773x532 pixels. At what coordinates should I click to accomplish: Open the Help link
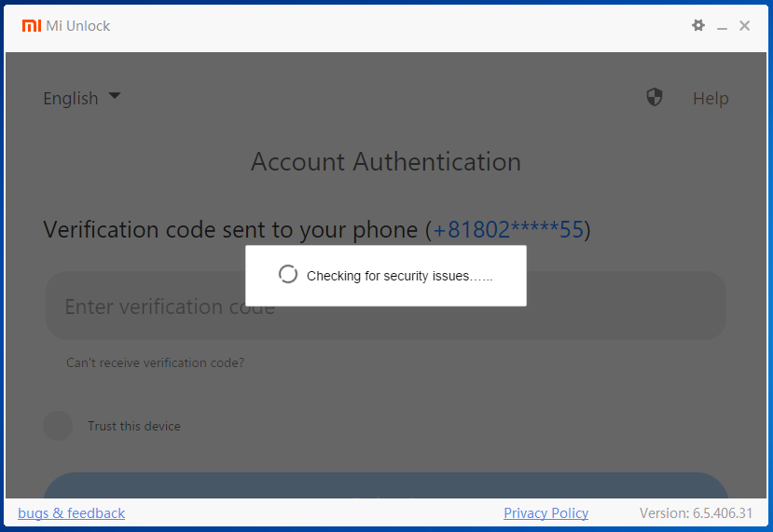click(711, 98)
